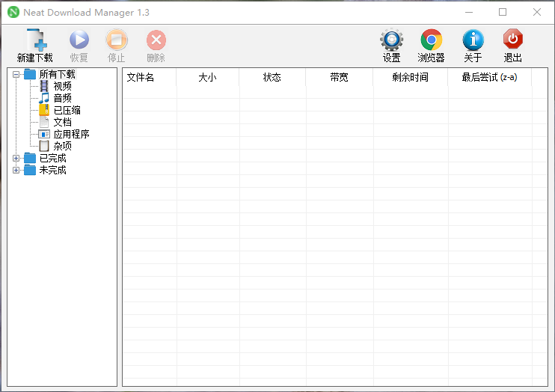Click the 删除 (Delete) red X icon
The width and height of the screenshot is (555, 392).
coord(156,40)
